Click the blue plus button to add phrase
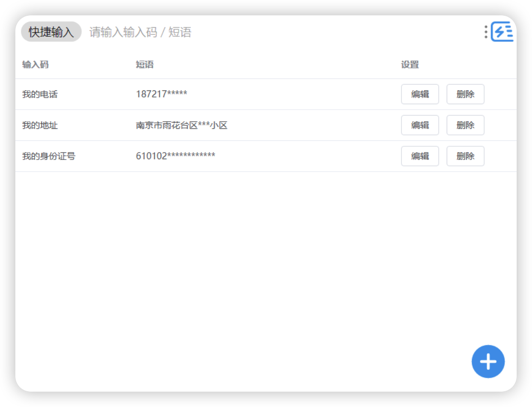The height and width of the screenshot is (407, 532). [488, 361]
